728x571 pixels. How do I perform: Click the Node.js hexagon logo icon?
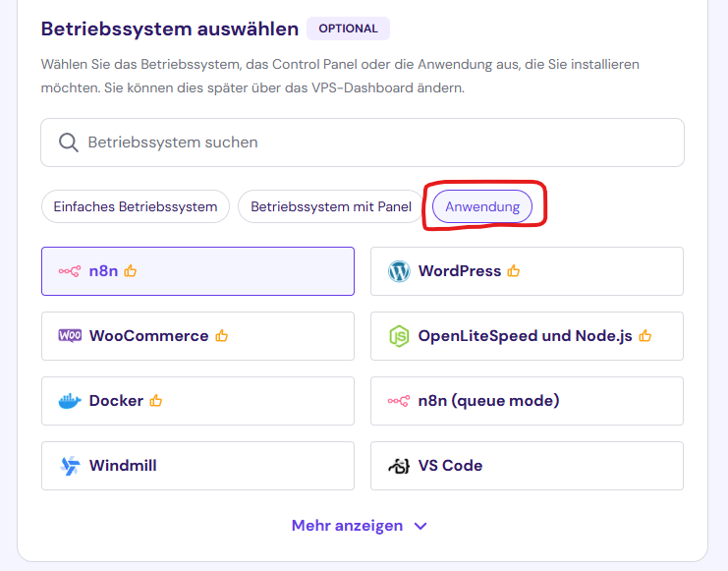pos(399,336)
